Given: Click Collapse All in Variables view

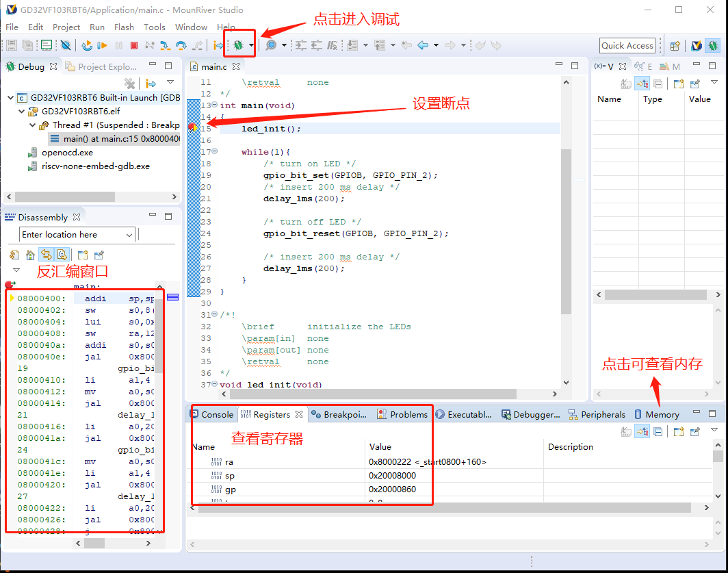Looking at the screenshot, I should point(658,84).
